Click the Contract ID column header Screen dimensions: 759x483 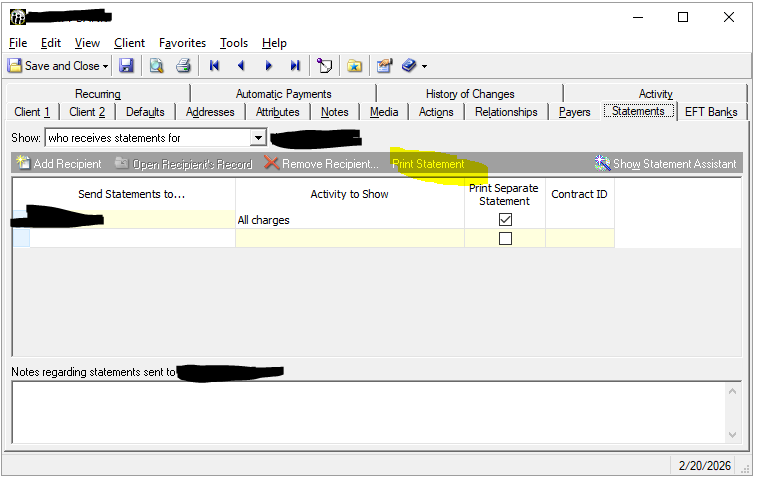tap(579, 194)
